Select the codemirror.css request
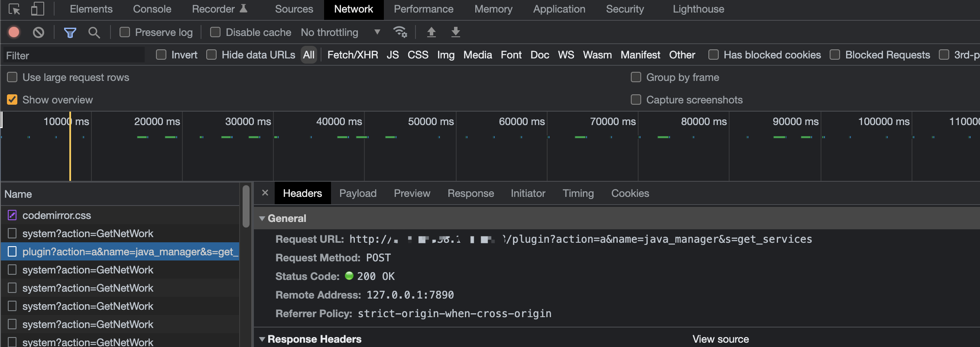The image size is (980, 347). point(120,215)
